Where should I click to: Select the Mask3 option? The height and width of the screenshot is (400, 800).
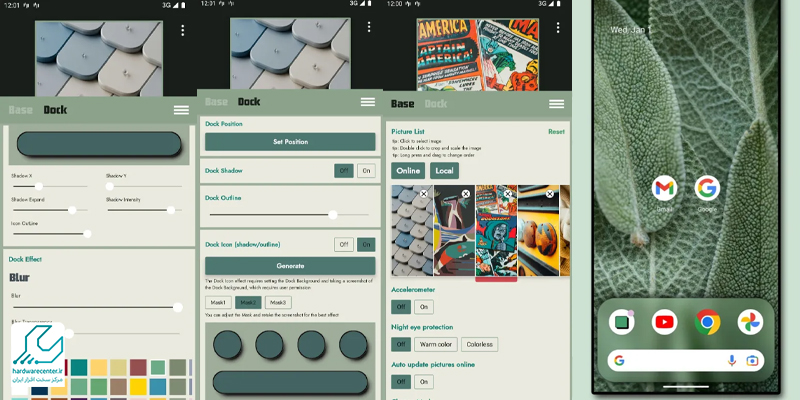click(278, 302)
